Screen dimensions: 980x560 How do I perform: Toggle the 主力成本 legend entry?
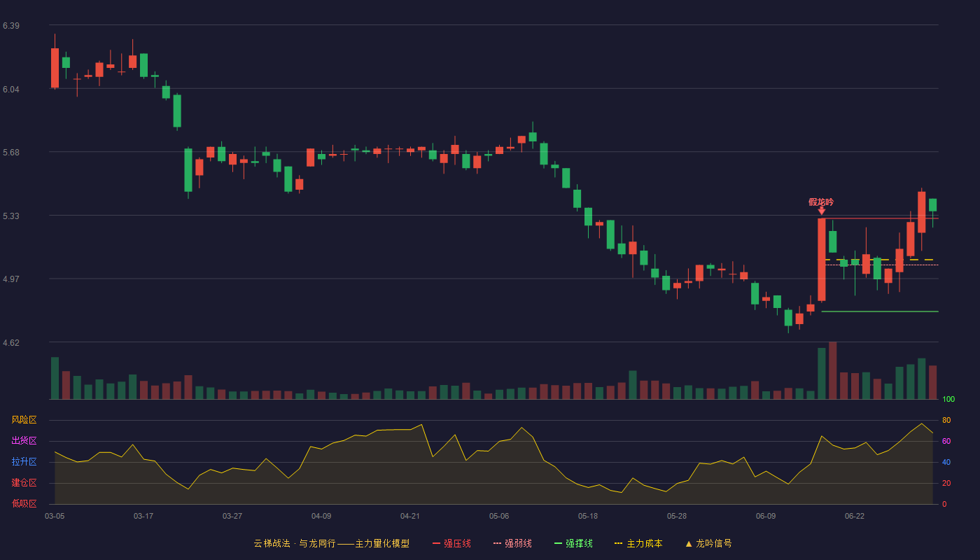pyautogui.click(x=638, y=543)
